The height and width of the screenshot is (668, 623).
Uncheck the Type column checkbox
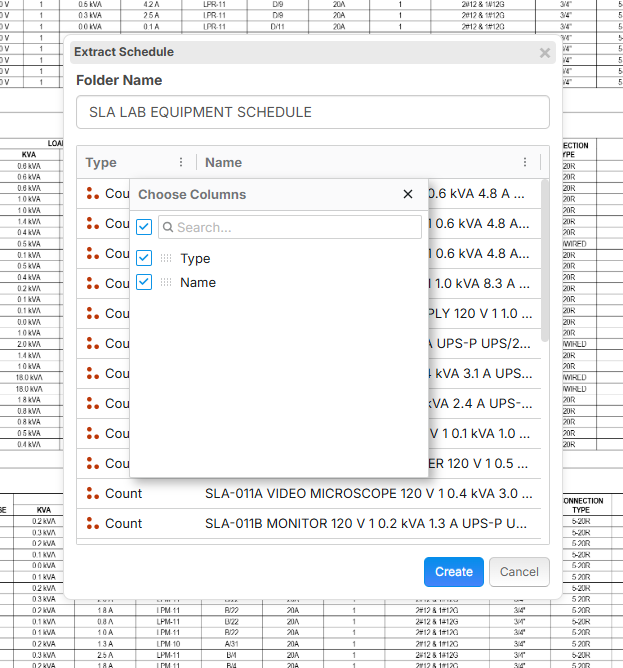[x=144, y=258]
